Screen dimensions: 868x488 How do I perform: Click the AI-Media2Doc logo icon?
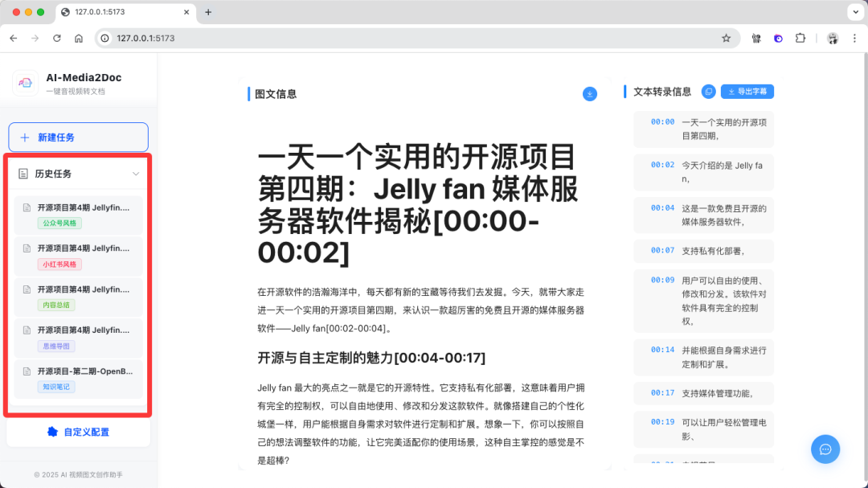(25, 83)
